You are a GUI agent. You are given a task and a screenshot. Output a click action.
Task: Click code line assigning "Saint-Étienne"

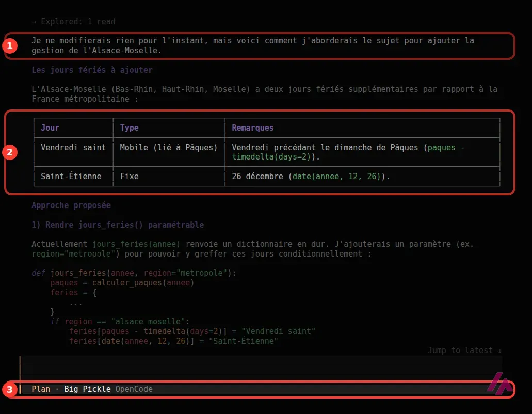pos(173,341)
